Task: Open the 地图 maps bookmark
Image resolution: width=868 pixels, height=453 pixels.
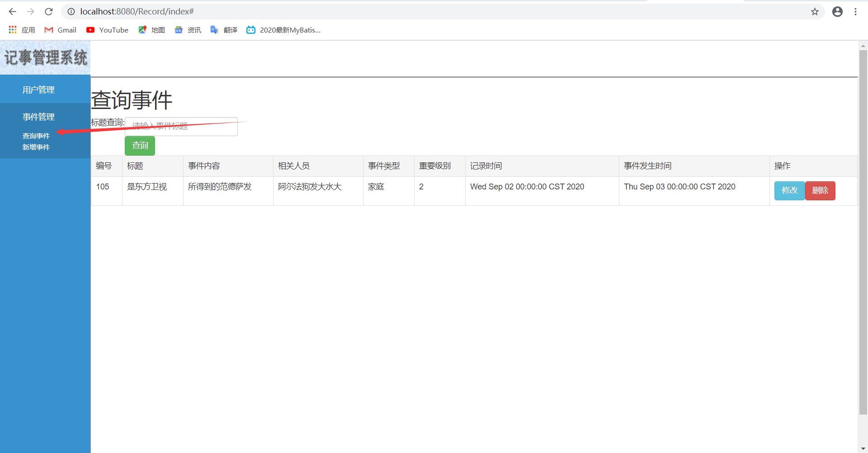Action: pos(151,30)
